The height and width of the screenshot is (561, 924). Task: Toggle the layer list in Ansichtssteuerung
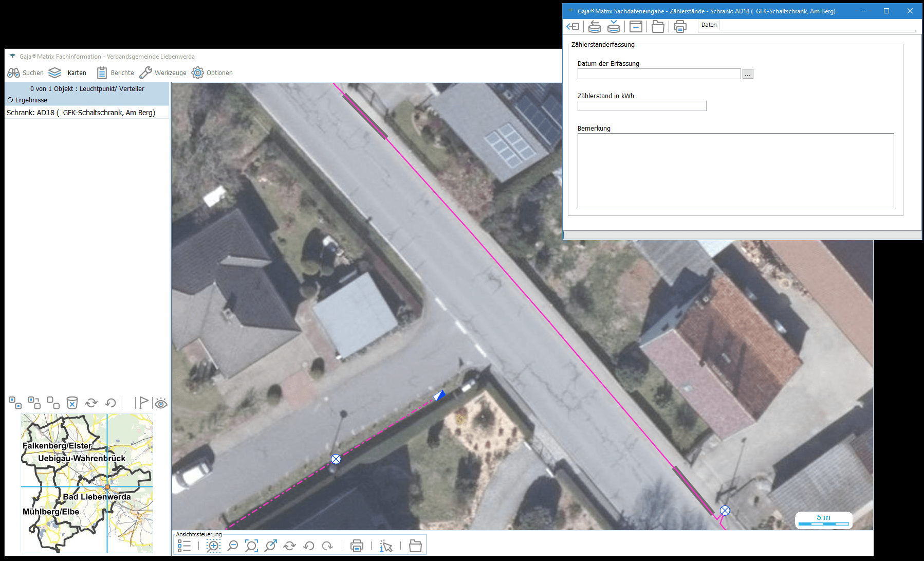click(184, 546)
